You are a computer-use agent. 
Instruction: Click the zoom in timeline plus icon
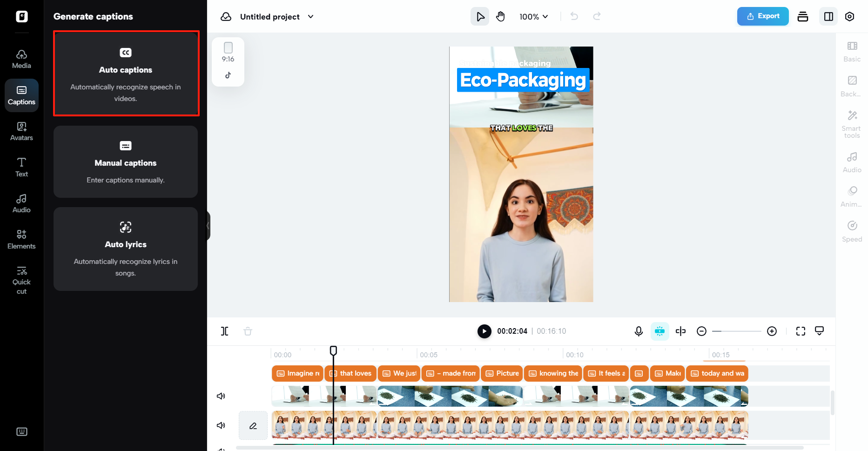pos(772,331)
